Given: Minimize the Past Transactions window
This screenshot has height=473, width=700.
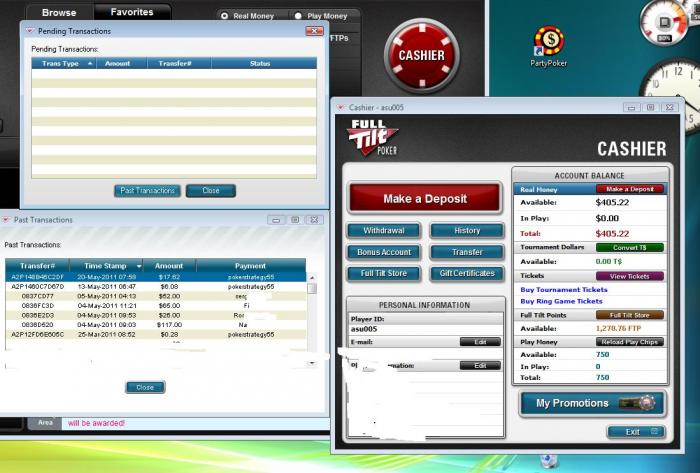Looking at the screenshot, I should (276, 220).
